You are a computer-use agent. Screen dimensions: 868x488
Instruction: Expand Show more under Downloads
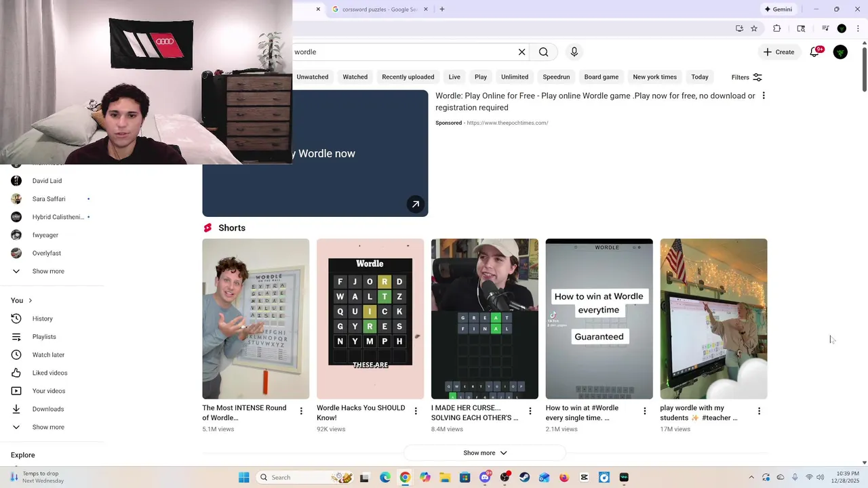tap(48, 427)
